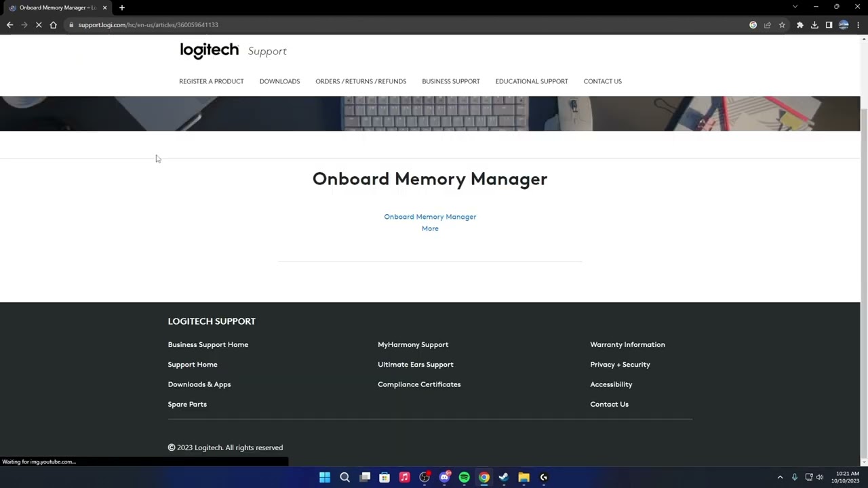Screen dimensions: 868x488
Task: Open Privacy + Security footer link
Action: tap(620, 365)
